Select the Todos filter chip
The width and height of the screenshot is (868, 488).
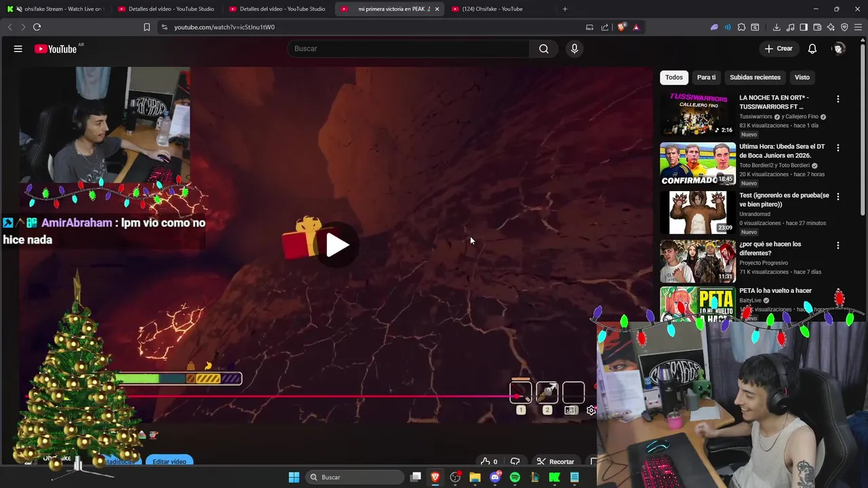(674, 77)
